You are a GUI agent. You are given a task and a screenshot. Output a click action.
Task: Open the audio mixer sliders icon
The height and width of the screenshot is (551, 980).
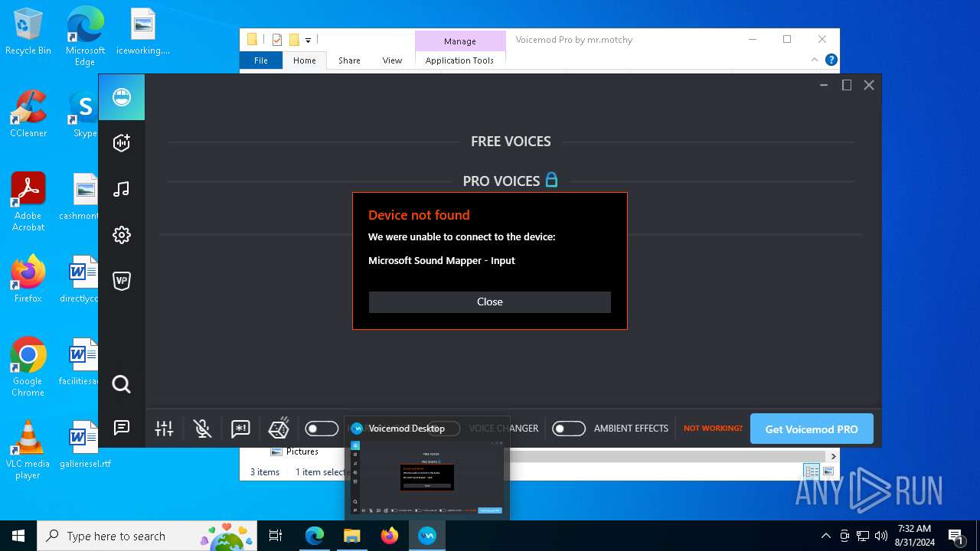point(164,429)
